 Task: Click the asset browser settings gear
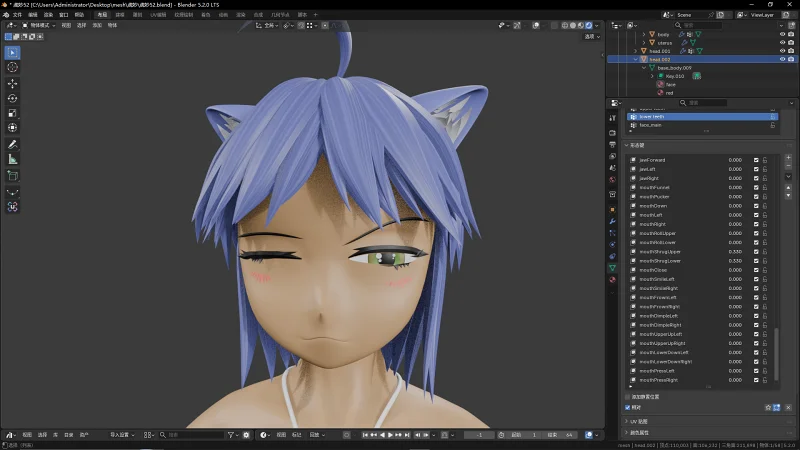[x=246, y=435]
